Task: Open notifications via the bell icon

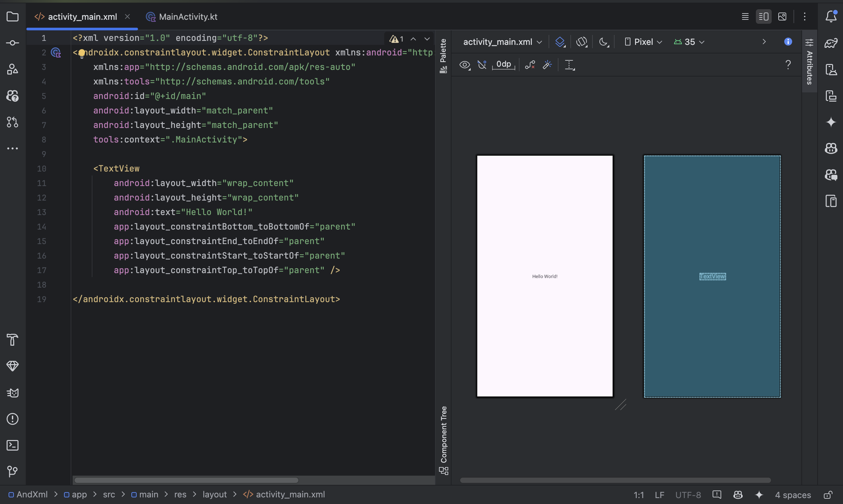Action: 831,16
